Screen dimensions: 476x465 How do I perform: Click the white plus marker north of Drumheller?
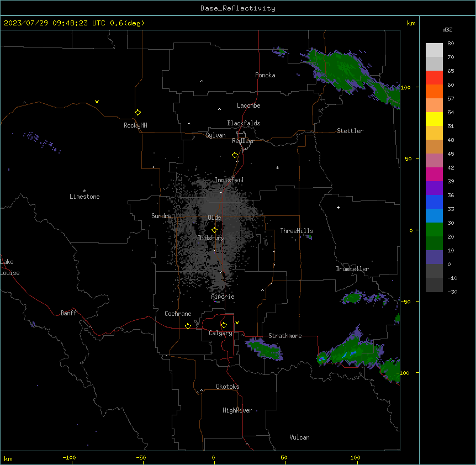click(x=338, y=207)
